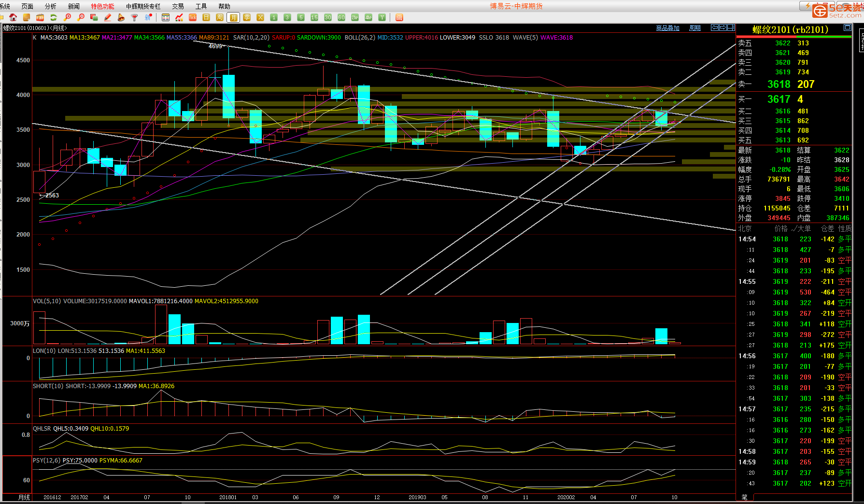The width and height of the screenshot is (864, 504).
Task: Click the left arrow navigation icon
Action: [x=715, y=28]
